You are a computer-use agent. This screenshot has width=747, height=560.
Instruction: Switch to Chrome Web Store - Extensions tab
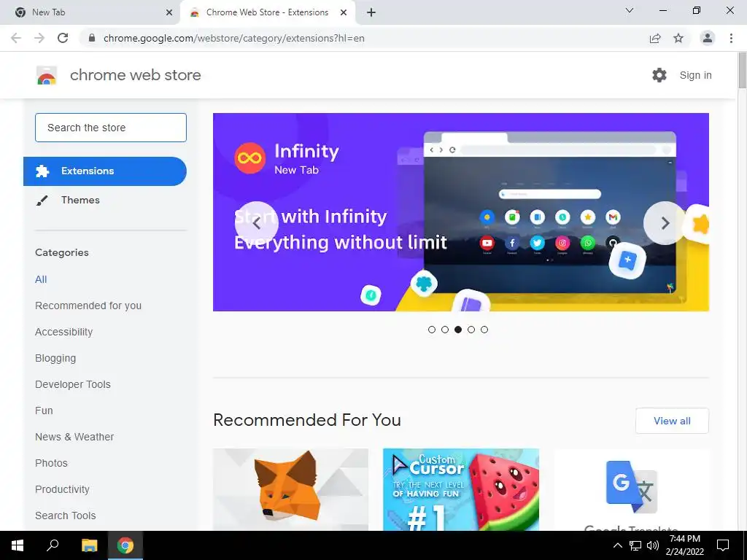[x=268, y=12]
